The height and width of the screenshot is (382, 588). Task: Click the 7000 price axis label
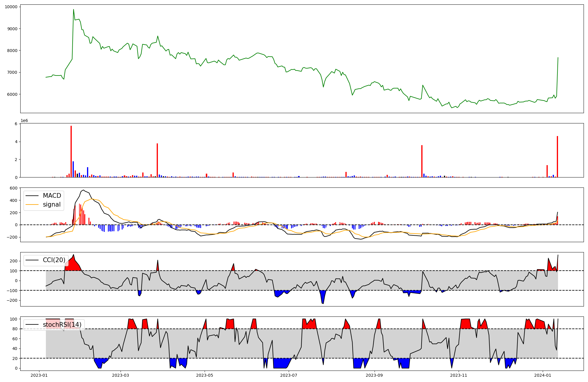coord(12,72)
